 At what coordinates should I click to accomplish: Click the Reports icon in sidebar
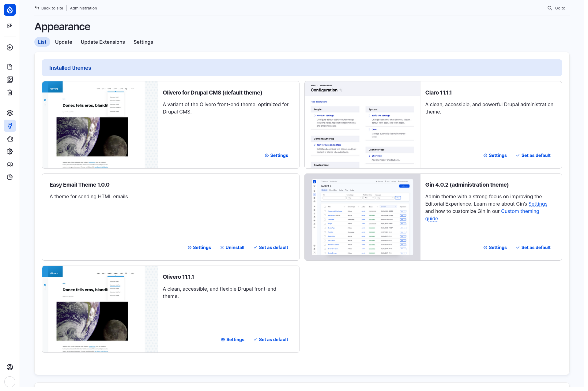pyautogui.click(x=9, y=177)
